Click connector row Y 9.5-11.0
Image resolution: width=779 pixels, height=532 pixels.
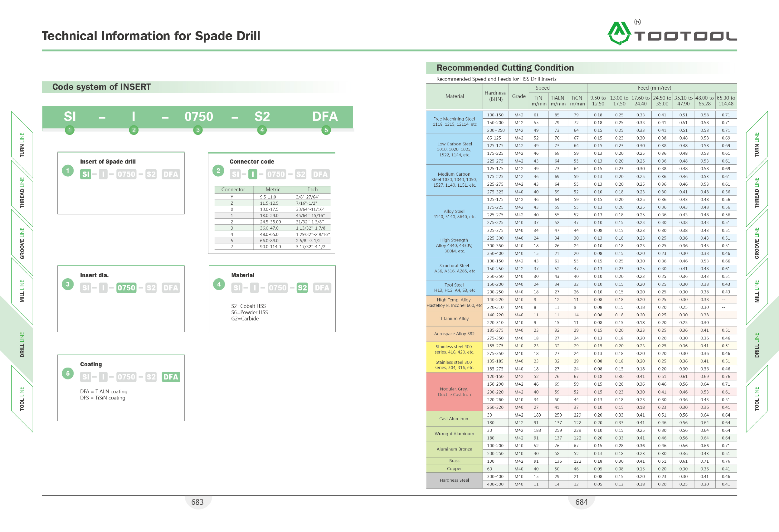coord(273,197)
